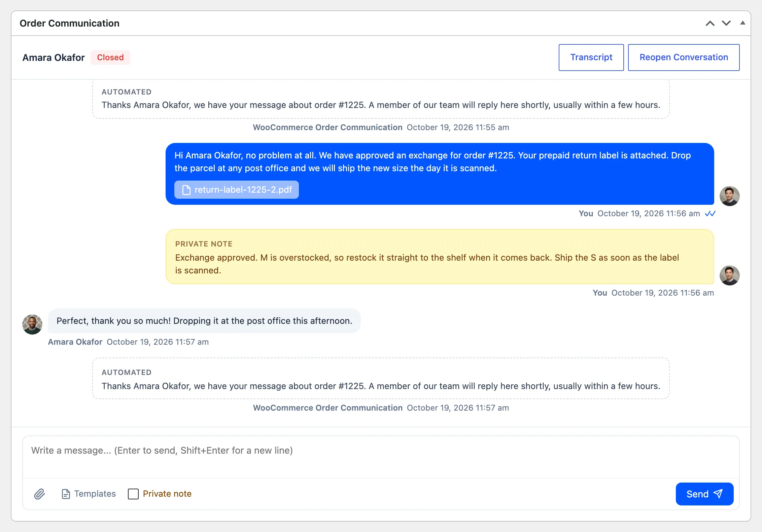The image size is (762, 532).
Task: Click the Amara Okafor sender name under her message
Action: pyautogui.click(x=75, y=342)
